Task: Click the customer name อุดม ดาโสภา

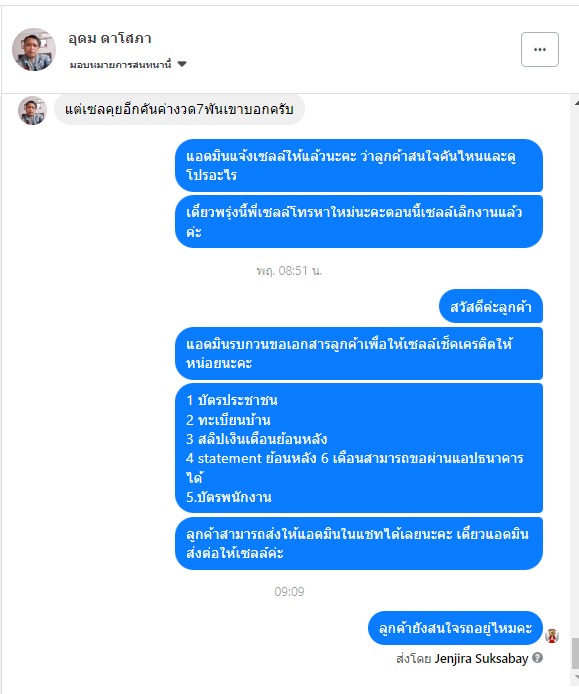Action: point(110,39)
